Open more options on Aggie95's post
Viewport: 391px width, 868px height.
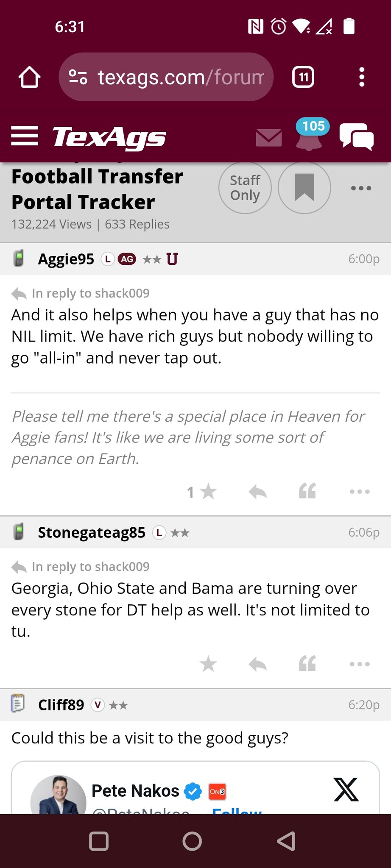point(360,492)
